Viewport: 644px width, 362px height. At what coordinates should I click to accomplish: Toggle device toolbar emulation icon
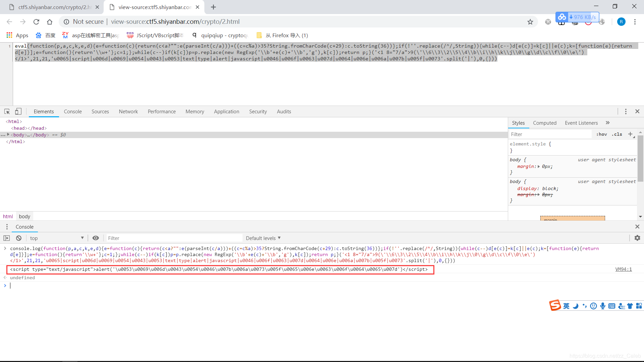(x=18, y=111)
